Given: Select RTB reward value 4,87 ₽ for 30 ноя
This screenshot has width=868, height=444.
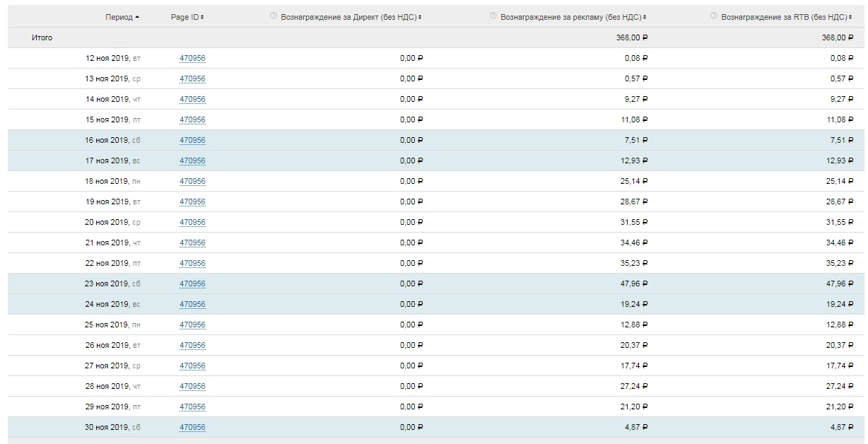Looking at the screenshot, I should point(841,427).
